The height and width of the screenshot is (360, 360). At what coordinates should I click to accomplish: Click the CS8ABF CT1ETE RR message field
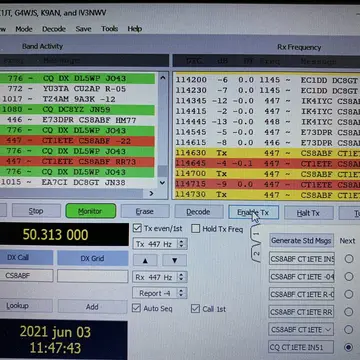[302, 312]
